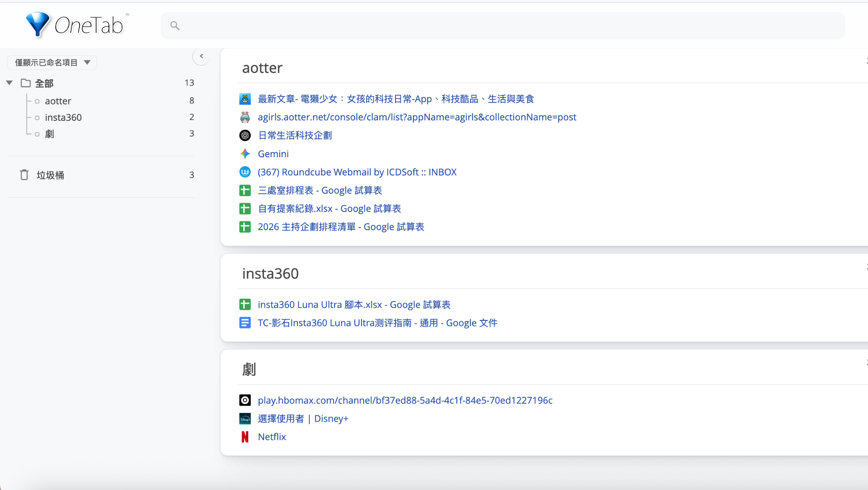Viewport: 868px width, 490px height.
Task: Click Sheets icon beside 自有提案紀錄.xlsx
Action: tap(245, 209)
